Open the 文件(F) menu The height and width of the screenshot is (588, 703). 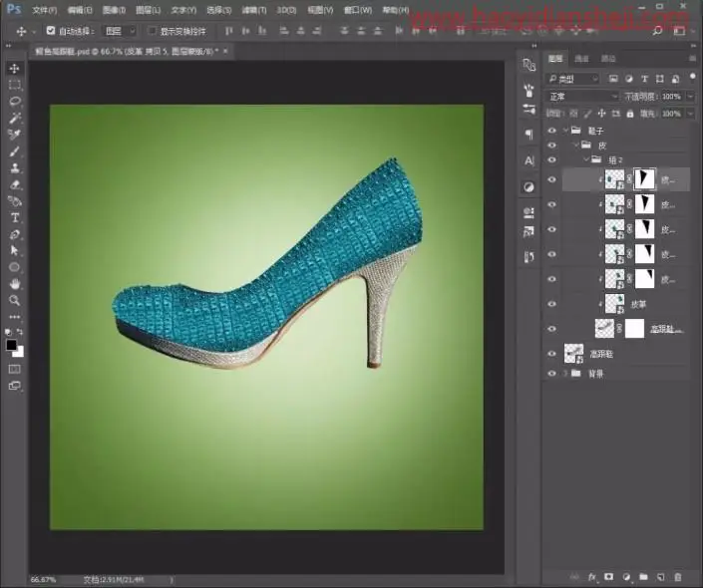44,10
